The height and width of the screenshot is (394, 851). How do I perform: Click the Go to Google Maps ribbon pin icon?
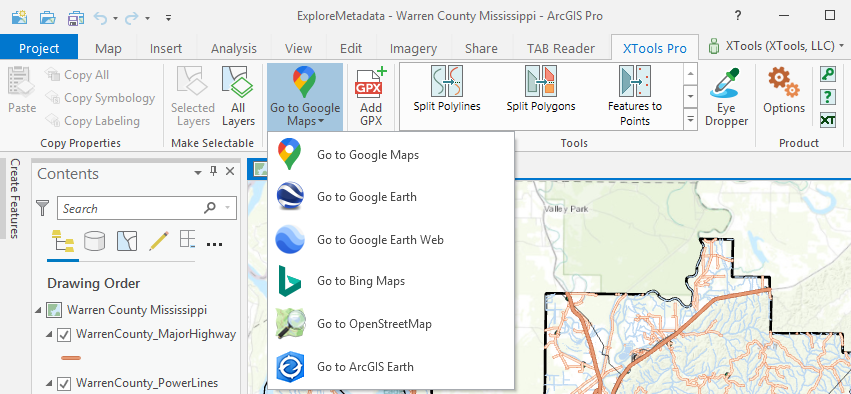coord(305,81)
